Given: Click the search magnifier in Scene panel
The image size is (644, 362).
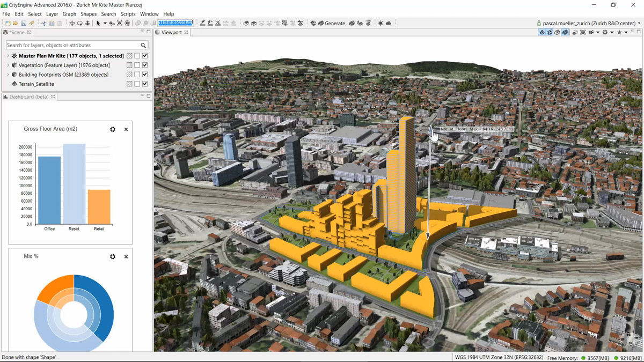Looking at the screenshot, I should [x=143, y=46].
